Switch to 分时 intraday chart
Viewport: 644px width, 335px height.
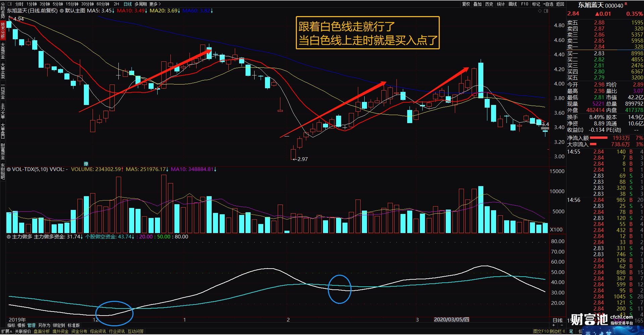point(19,4)
